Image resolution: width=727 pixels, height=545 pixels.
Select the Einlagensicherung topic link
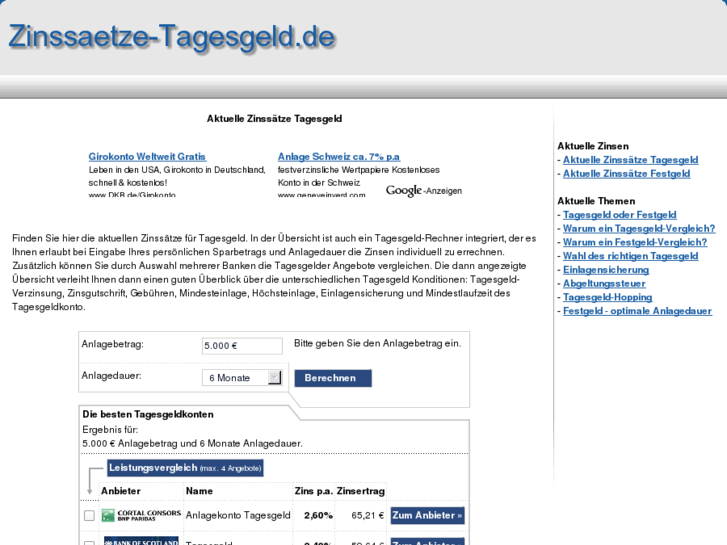(x=605, y=270)
